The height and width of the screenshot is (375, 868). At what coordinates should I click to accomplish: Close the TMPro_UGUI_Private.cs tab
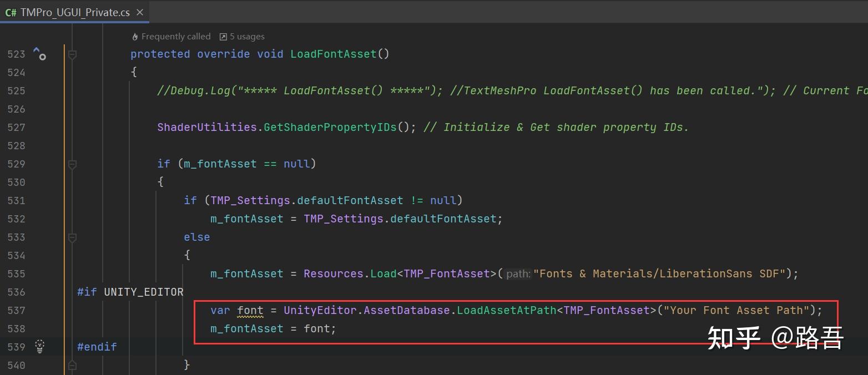click(x=140, y=12)
